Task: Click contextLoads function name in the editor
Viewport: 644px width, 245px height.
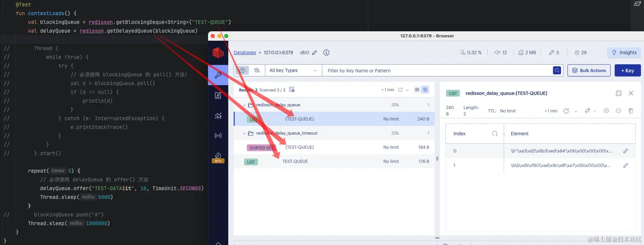Action: pos(46,13)
